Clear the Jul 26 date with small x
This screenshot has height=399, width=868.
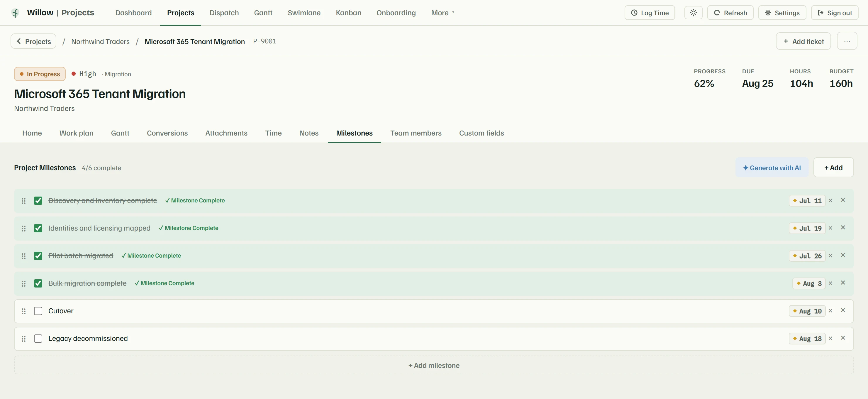pyautogui.click(x=830, y=256)
